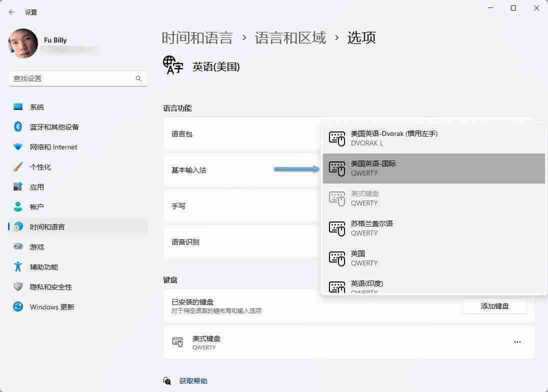Open more options (…) for 美式键盘

coord(517,341)
